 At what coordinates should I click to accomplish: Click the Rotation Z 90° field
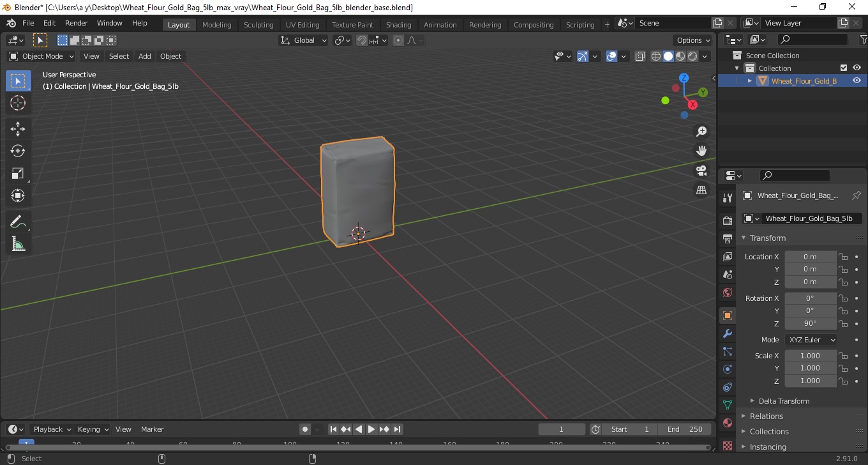(x=811, y=323)
